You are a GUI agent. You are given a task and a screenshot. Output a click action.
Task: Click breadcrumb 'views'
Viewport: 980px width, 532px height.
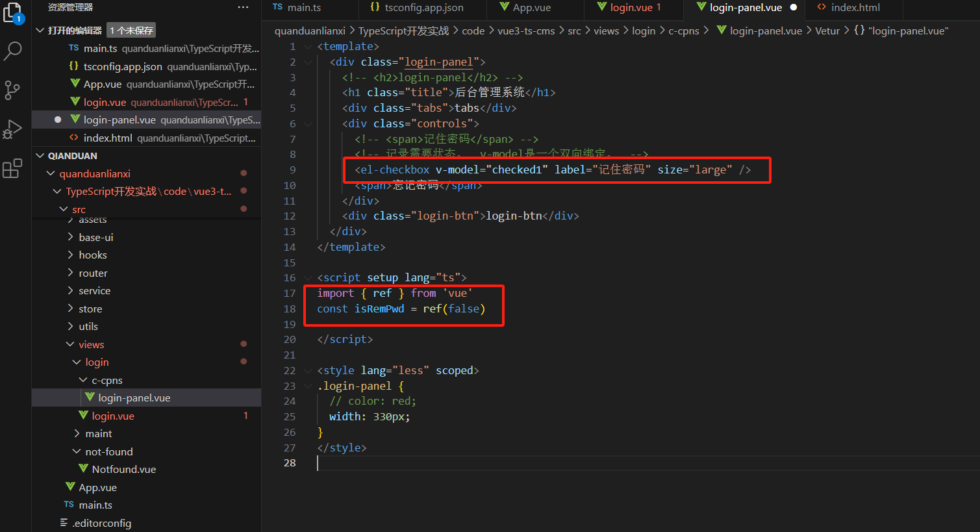click(606, 31)
